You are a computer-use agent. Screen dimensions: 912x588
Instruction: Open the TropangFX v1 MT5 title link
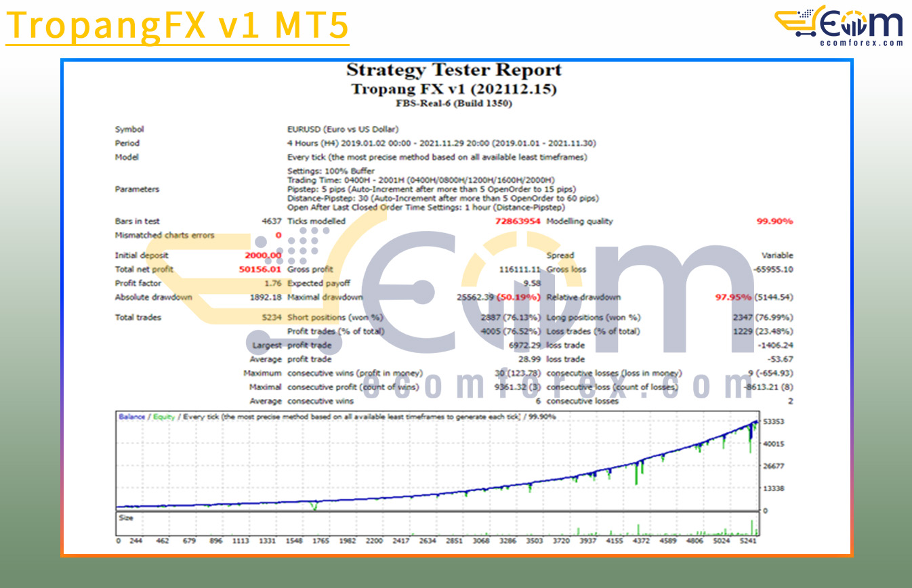tap(178, 25)
